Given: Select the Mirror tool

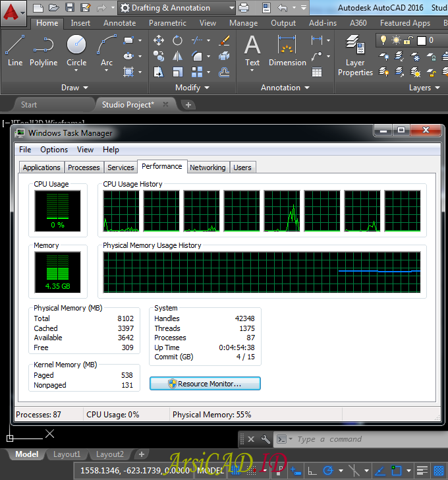Looking at the screenshot, I should 177,56.
